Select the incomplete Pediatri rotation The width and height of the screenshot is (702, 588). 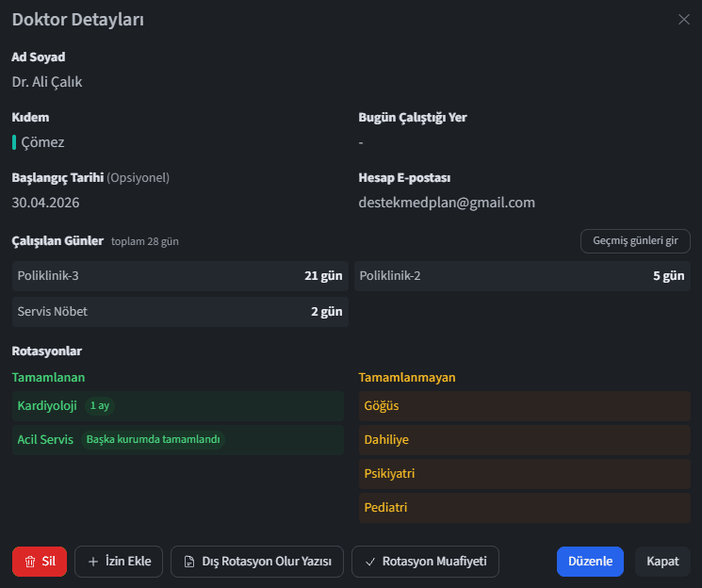pyautogui.click(x=525, y=508)
